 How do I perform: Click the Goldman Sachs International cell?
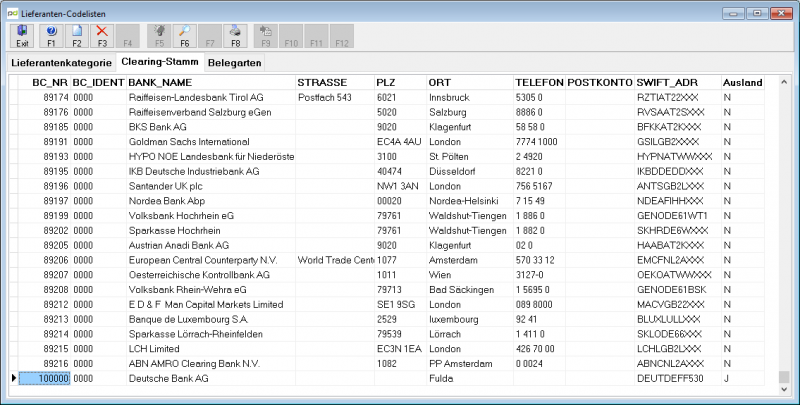[x=211, y=142]
